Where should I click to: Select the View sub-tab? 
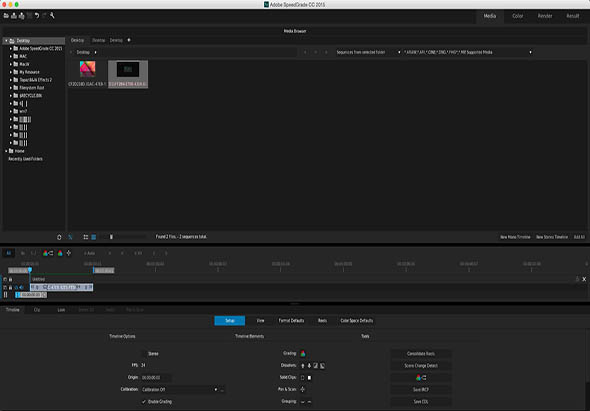pos(260,321)
